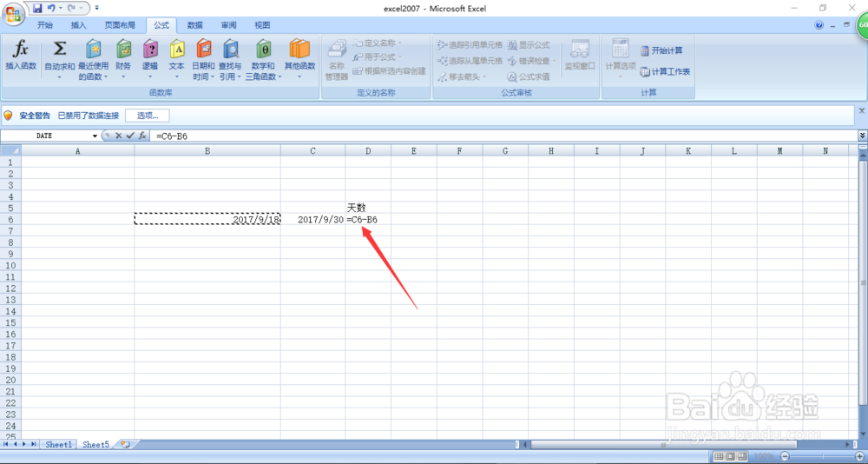868x464 pixels.
Task: Click the Watch Window (监视窗口) icon
Action: coord(580,49)
